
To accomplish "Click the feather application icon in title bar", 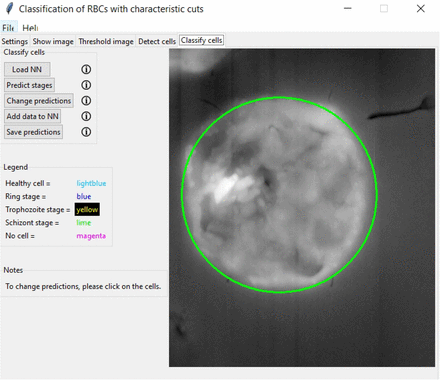I will pyautogui.click(x=10, y=8).
